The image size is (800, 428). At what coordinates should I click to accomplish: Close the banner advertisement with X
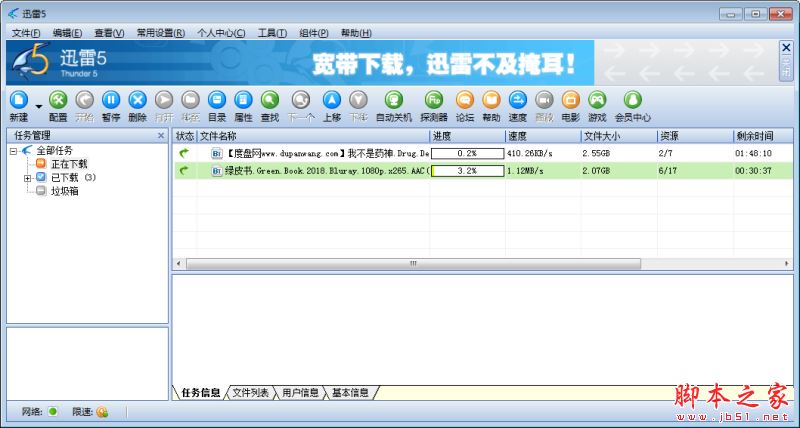pos(786,48)
